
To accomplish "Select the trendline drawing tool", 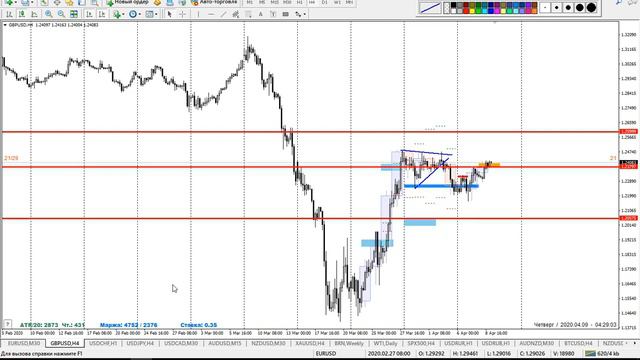I will pos(224,14).
